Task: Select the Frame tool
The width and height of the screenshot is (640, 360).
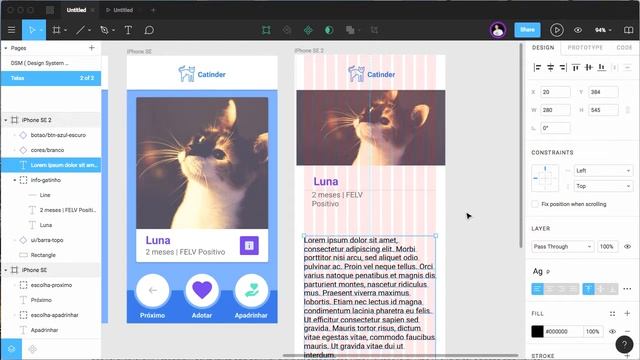Action: pos(56,30)
